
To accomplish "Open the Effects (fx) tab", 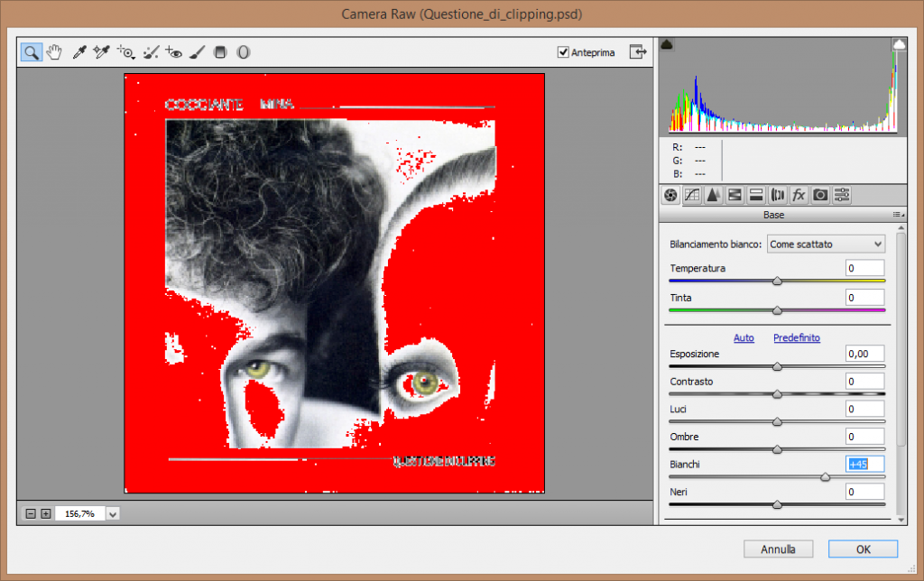I will tap(799, 195).
